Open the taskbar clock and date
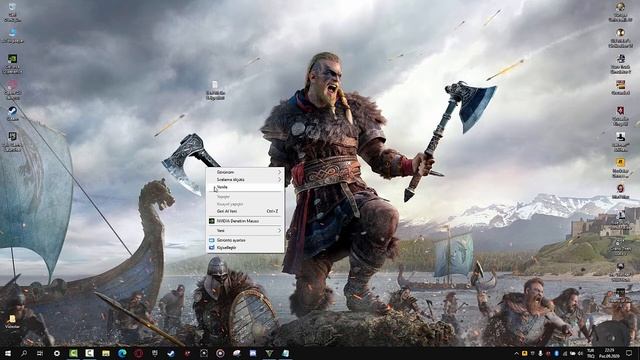This screenshot has height=360, width=640. coord(610,353)
